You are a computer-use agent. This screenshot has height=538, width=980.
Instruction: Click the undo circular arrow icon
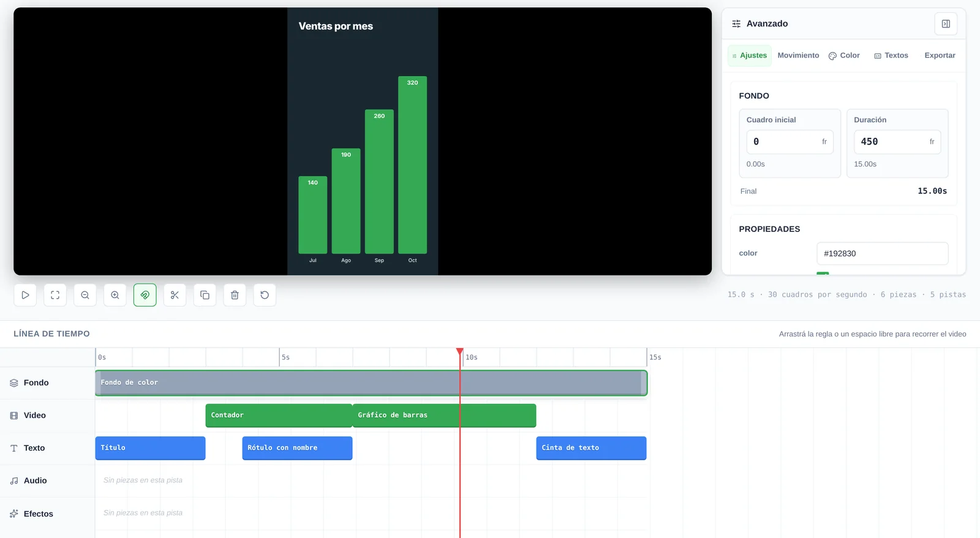coord(265,295)
